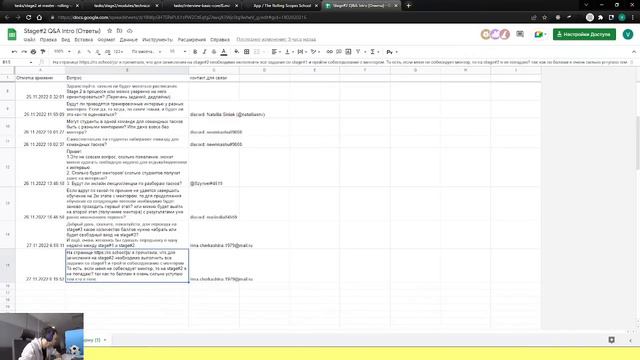Open the input tools language dropdown

[x=392, y=52]
